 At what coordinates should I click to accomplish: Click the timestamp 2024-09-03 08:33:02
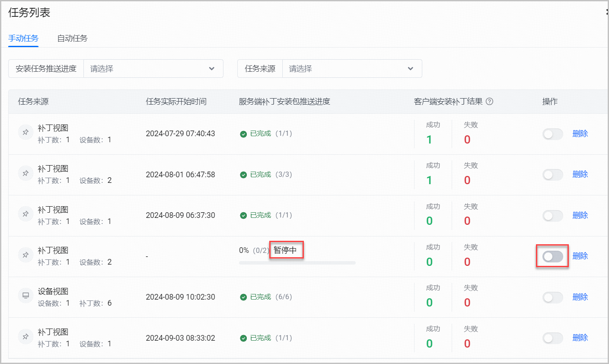click(180, 338)
